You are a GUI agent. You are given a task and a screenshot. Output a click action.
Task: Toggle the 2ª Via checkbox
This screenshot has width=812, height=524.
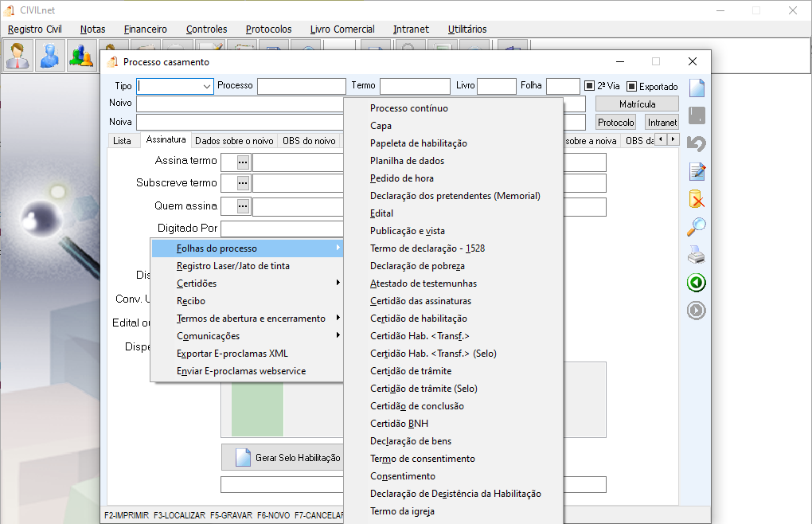click(589, 86)
